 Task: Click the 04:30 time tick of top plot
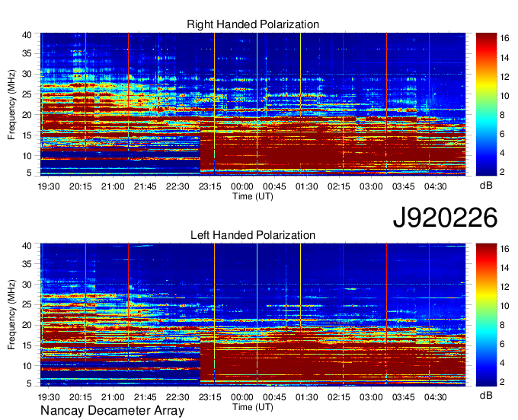coord(436,186)
